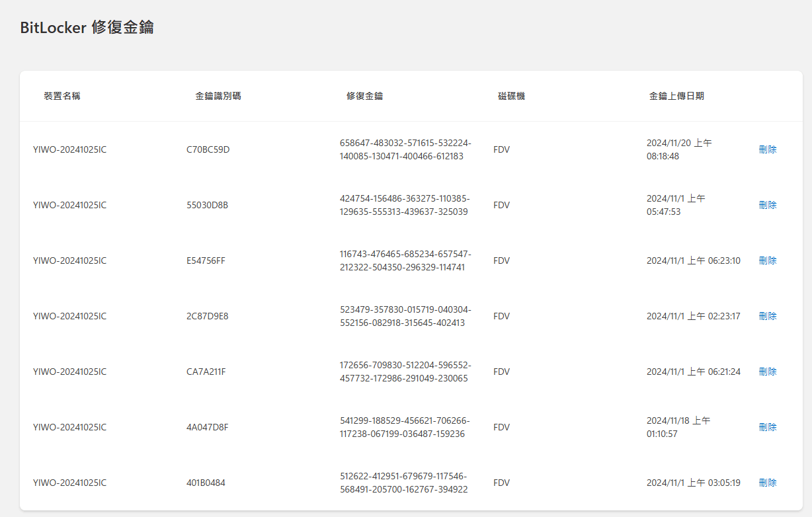Click 刪除 for key CA7A211F

[768, 372]
